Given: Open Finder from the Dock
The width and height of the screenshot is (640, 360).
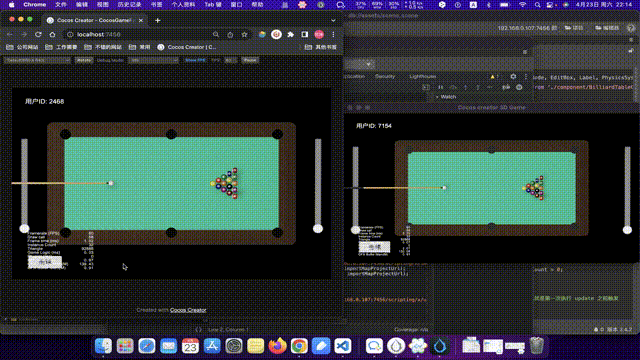Looking at the screenshot, I should [103, 346].
